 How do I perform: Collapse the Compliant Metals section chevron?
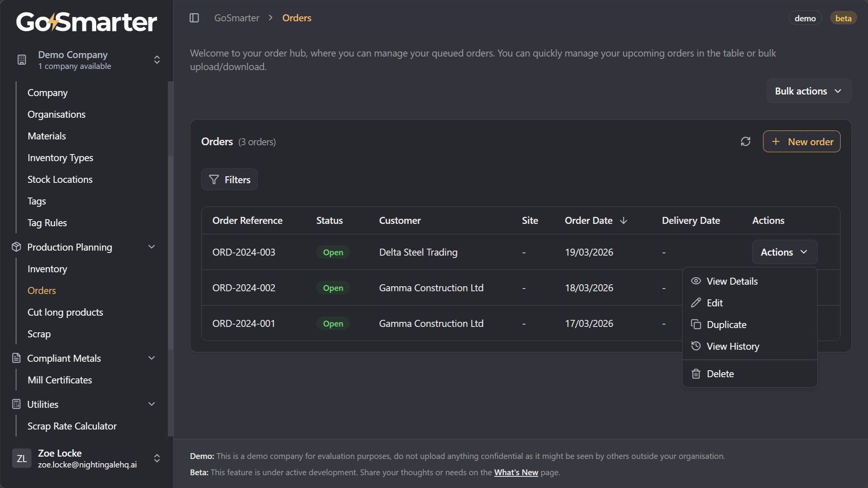[152, 358]
